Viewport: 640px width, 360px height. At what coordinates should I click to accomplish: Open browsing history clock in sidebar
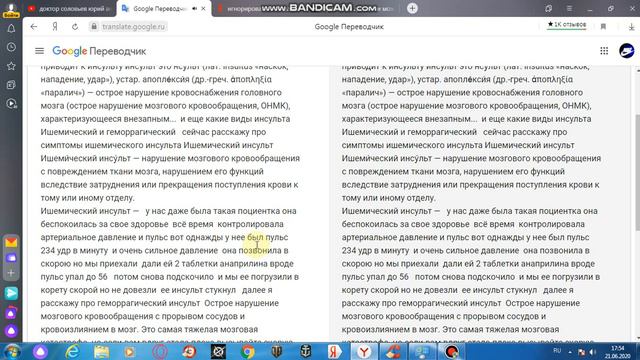point(11,47)
